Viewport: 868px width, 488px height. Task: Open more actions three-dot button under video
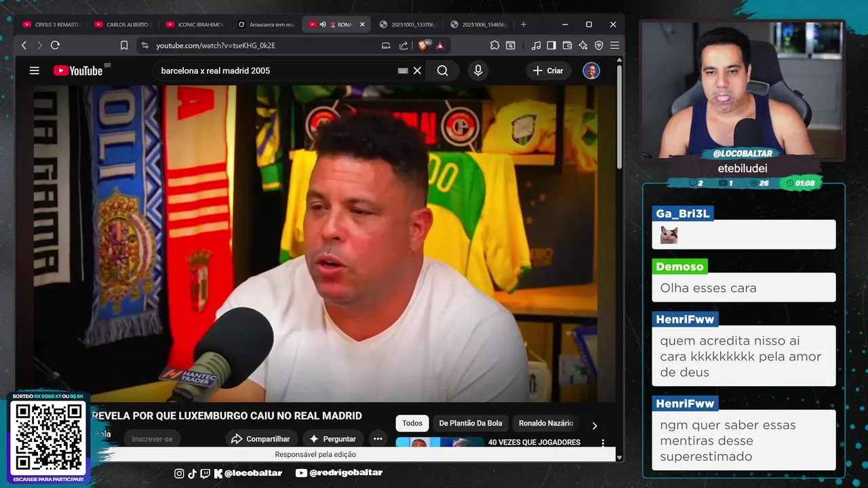tap(378, 439)
